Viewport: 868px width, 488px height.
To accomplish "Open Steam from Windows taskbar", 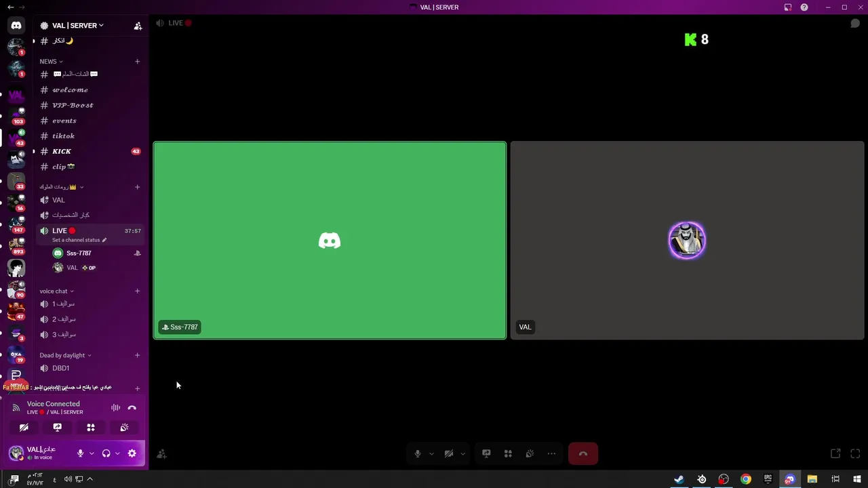I will click(679, 479).
